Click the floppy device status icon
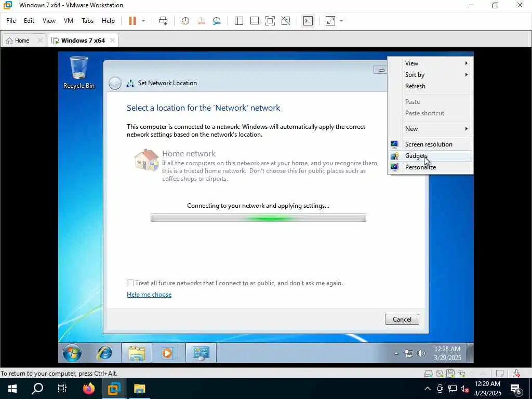Screen dimensions: 532x399 tap(450, 374)
